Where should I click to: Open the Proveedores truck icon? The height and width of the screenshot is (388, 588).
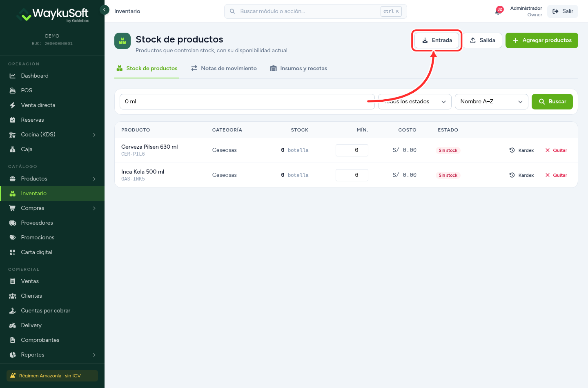13,223
